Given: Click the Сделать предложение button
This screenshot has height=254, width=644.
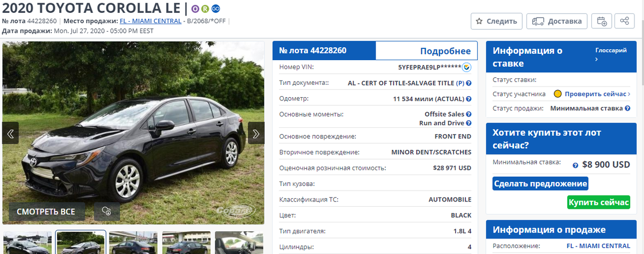Looking at the screenshot, I should coord(540,184).
